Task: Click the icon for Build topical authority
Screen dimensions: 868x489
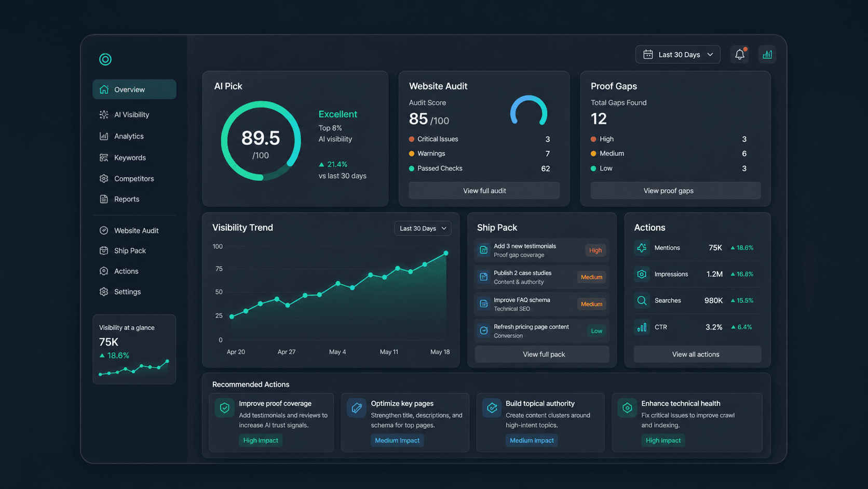Action: [492, 408]
